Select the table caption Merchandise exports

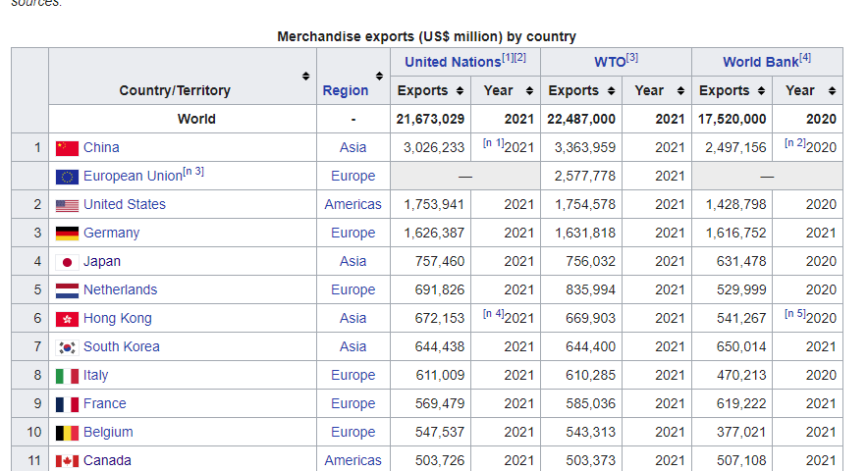tap(426, 36)
